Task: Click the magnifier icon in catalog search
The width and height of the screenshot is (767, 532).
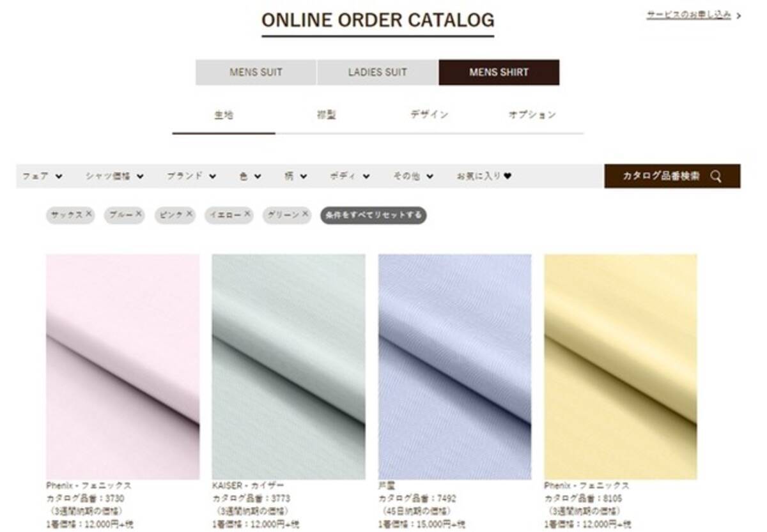Action: point(715,176)
